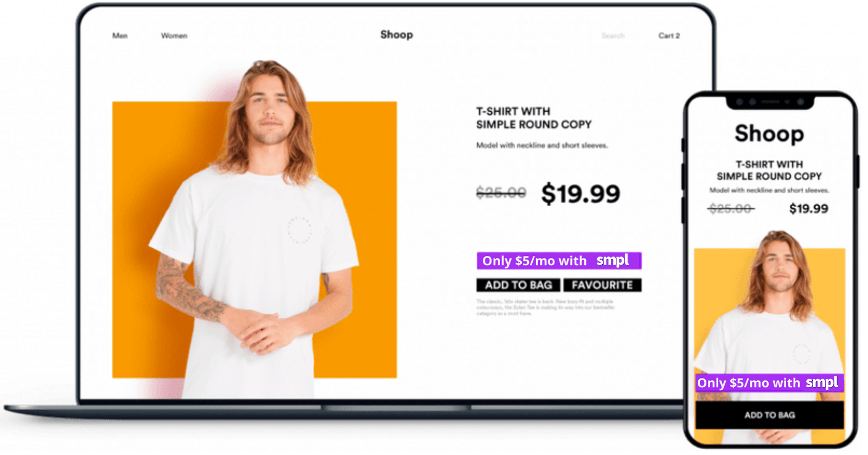Click the smpl logo in laptop banner

pyautogui.click(x=612, y=261)
